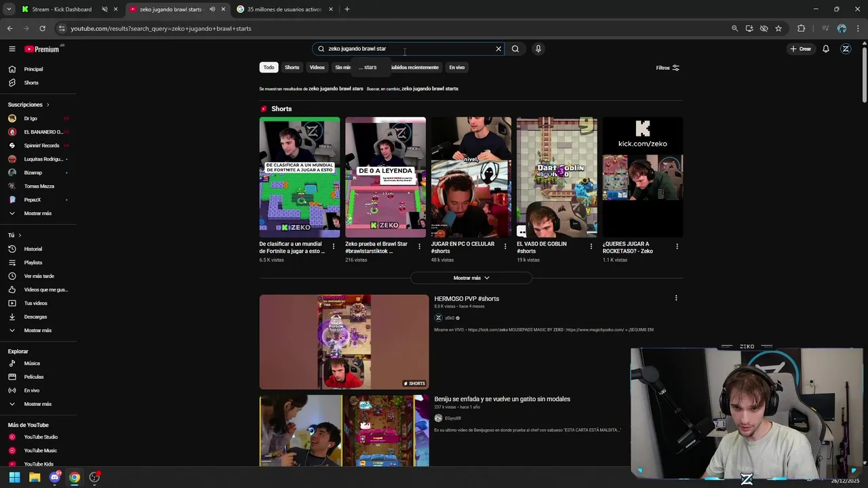This screenshot has width=868, height=488.
Task: Open options for EL VASO DE GOBLIN
Action: click(591, 246)
